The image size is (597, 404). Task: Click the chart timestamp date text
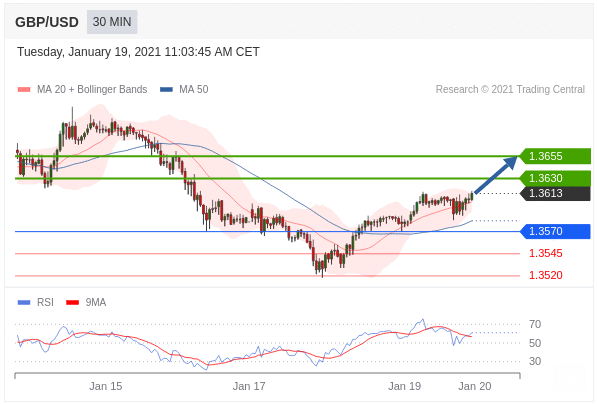coord(138,52)
